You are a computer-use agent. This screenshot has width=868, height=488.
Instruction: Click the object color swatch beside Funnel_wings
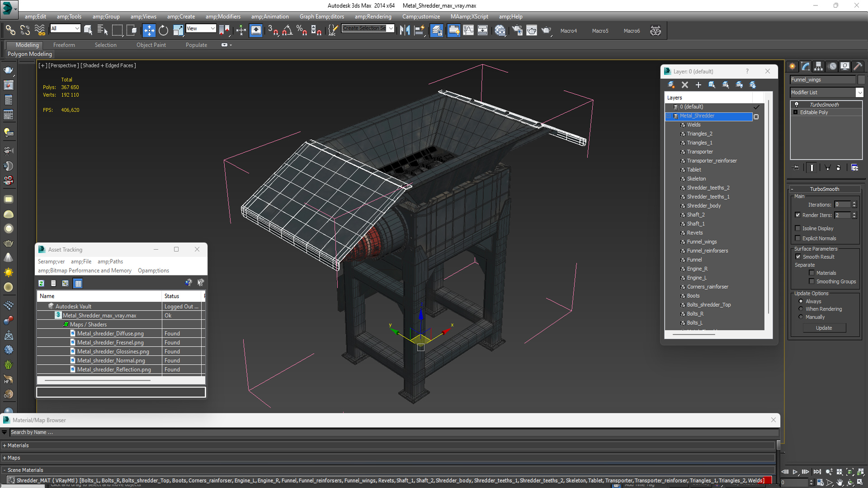pyautogui.click(x=861, y=80)
